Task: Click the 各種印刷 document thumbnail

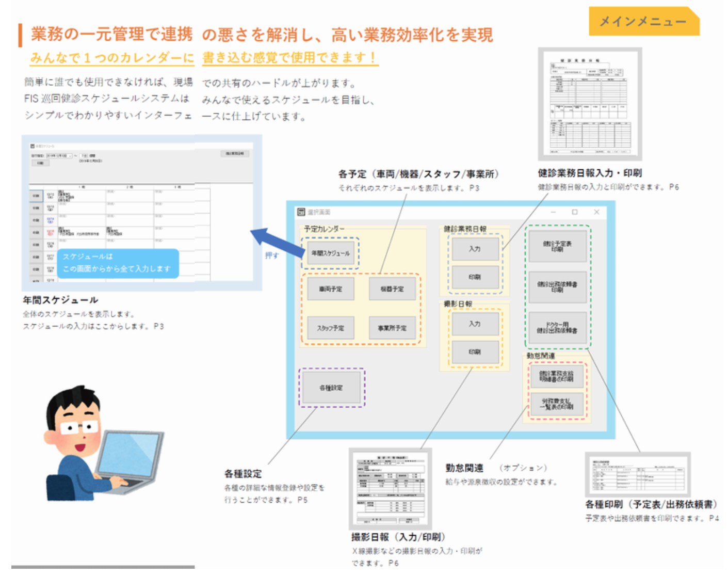Action: click(x=638, y=475)
